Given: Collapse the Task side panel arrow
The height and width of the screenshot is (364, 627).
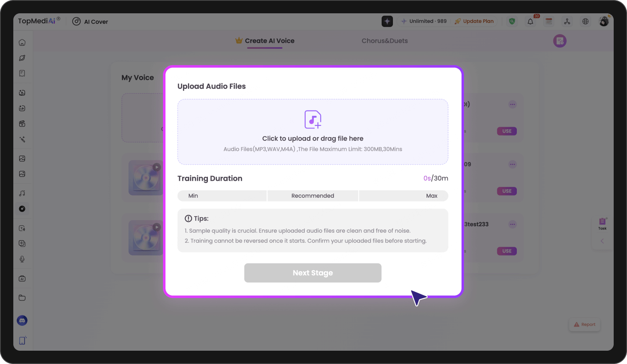Looking at the screenshot, I should tap(602, 241).
